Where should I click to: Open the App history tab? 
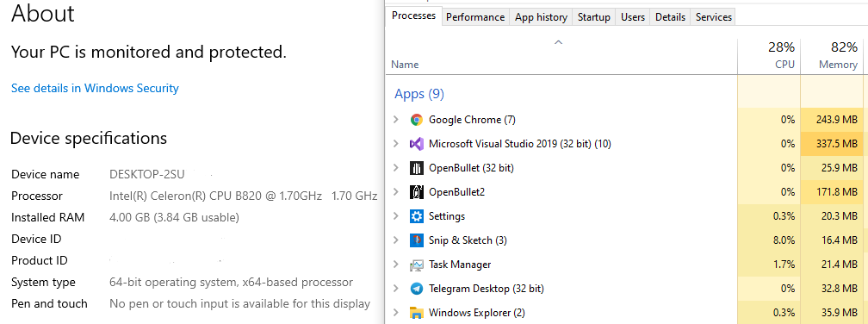[x=541, y=17]
